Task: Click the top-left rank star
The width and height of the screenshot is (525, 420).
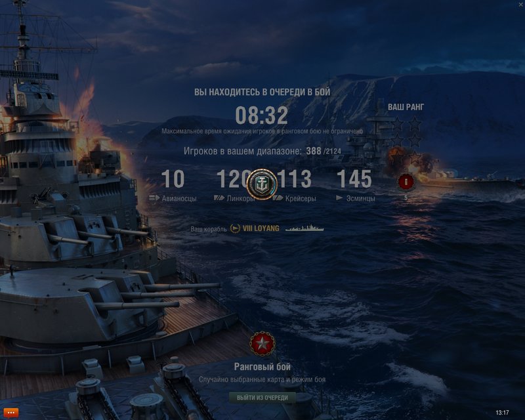Action: 397,123
